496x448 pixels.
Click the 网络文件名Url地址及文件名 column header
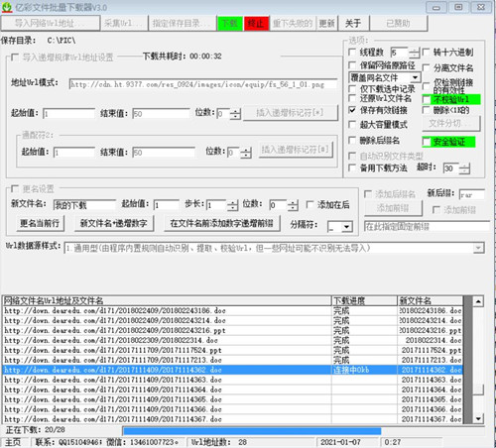click(167, 300)
